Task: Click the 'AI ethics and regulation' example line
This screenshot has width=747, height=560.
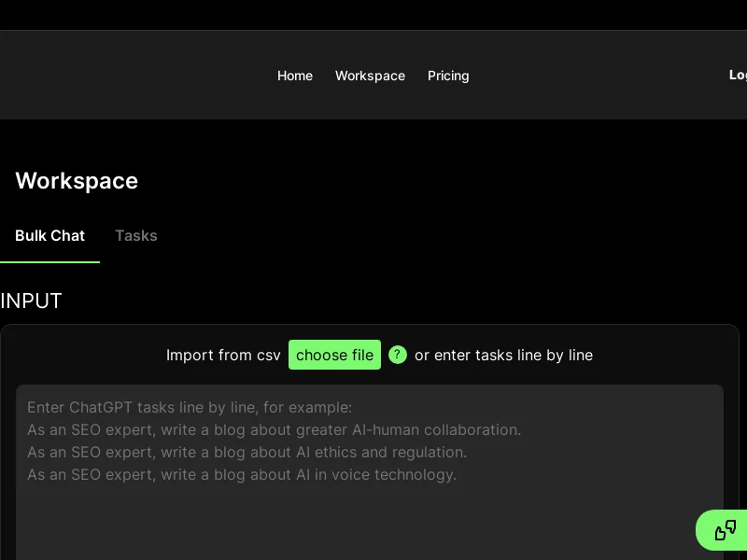Action: (x=247, y=453)
